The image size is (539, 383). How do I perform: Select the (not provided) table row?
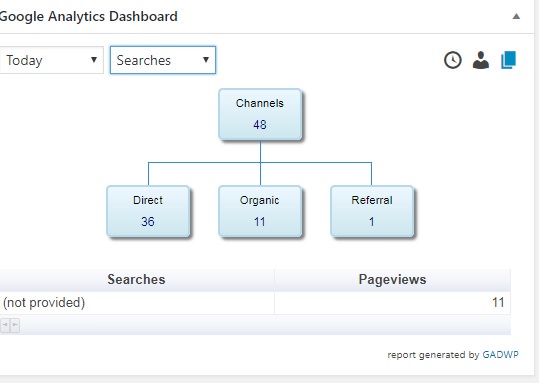255,303
